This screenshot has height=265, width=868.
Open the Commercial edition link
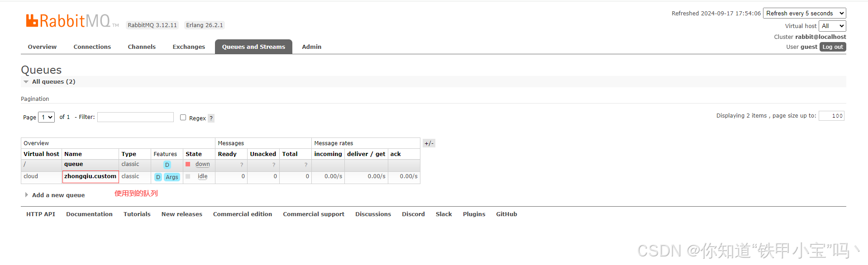[243, 214]
